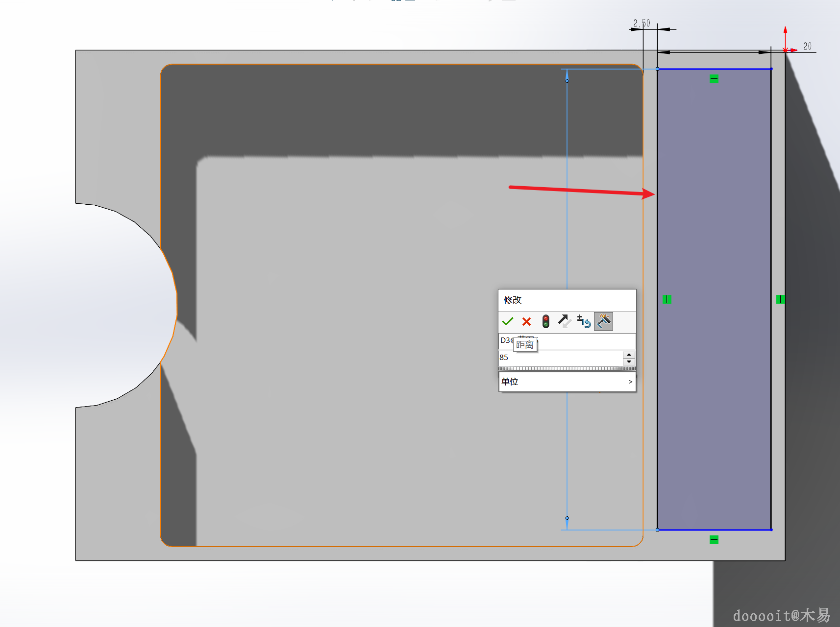840x627 pixels.
Task: Select the blue top line of the rectangle
Action: click(715, 69)
